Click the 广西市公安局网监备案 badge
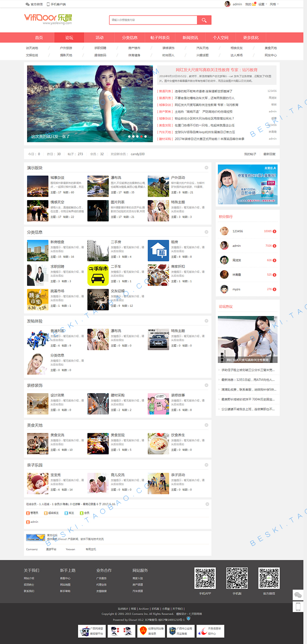Screen dimensions: 307x644 click(x=181, y=631)
